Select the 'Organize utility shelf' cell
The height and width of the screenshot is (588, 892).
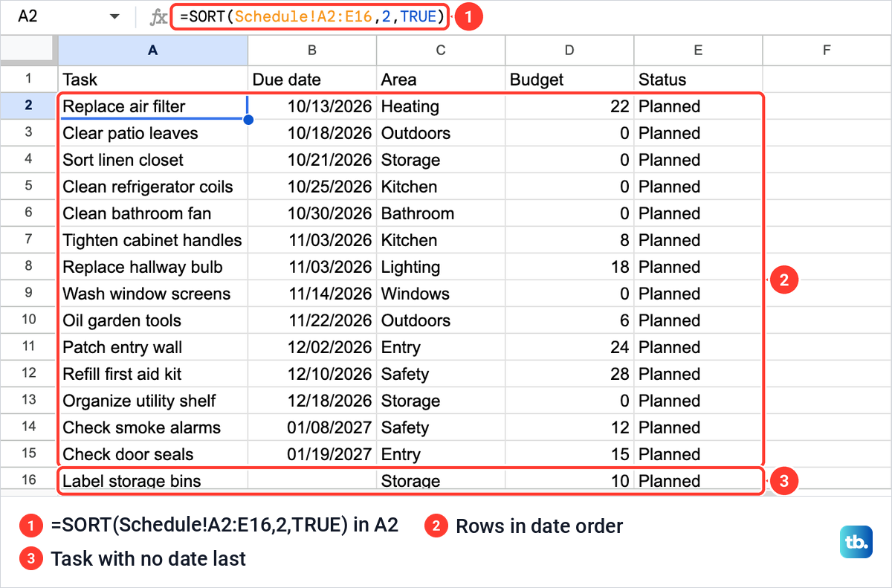153,401
